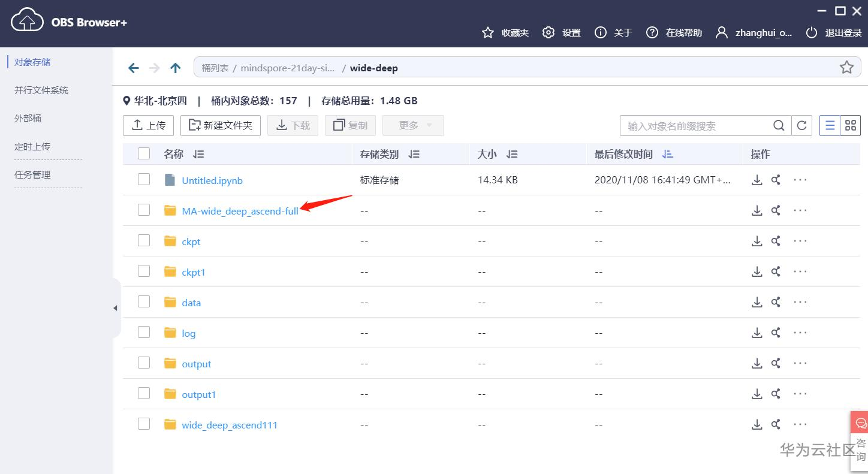
Task: Sort by storage class column
Action: point(414,155)
